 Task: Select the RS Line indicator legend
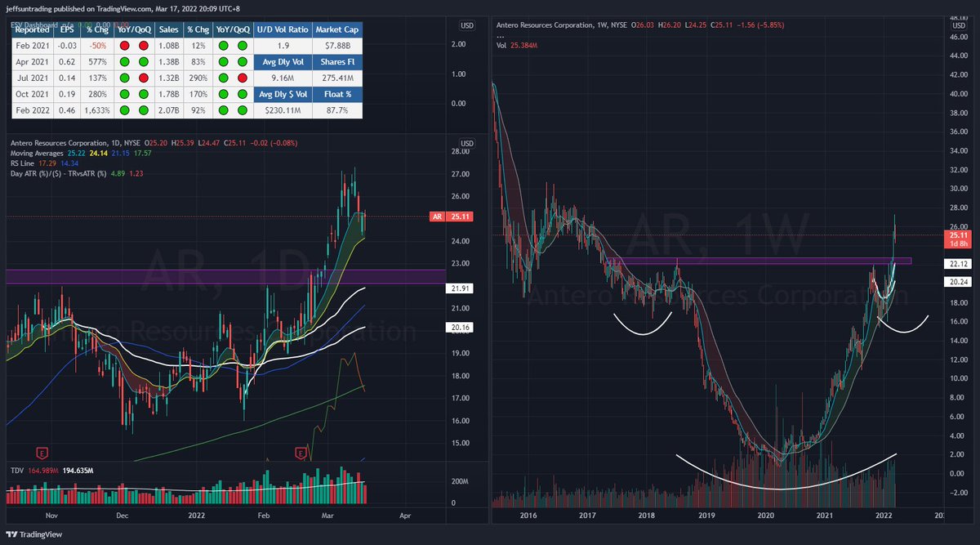(24, 163)
